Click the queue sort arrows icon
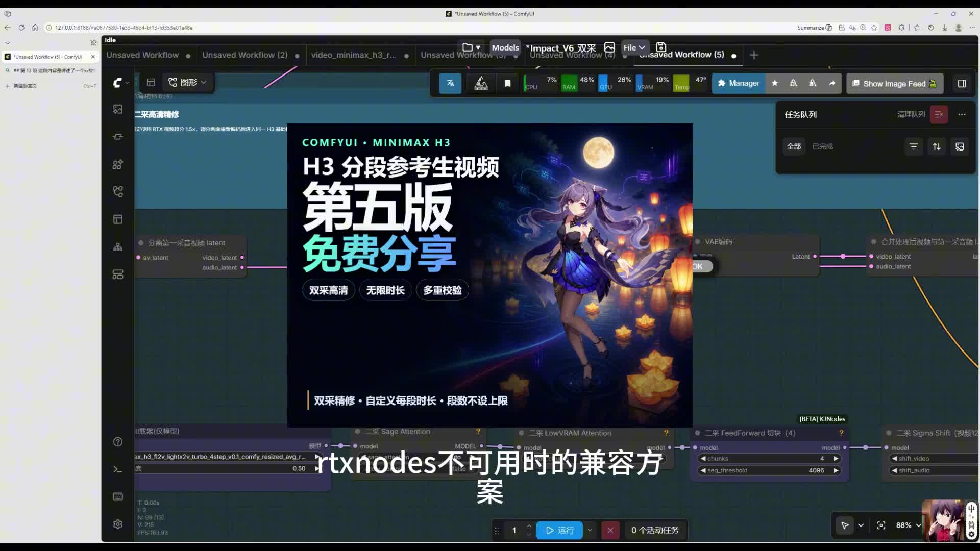The width and height of the screenshot is (980, 551). (x=937, y=146)
